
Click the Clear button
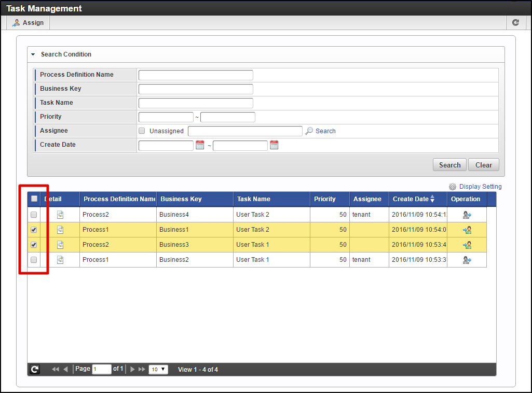pos(484,165)
